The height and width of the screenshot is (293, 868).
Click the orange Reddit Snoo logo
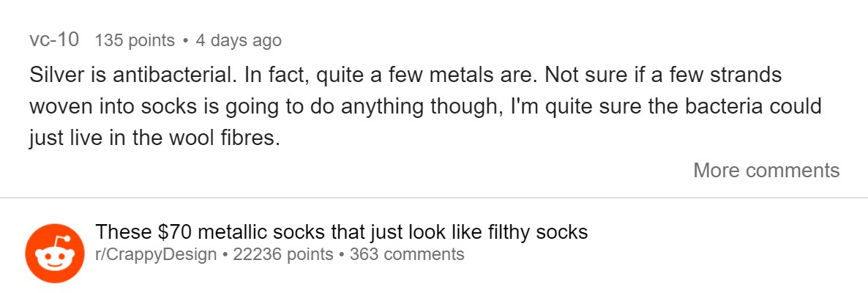coord(55,253)
